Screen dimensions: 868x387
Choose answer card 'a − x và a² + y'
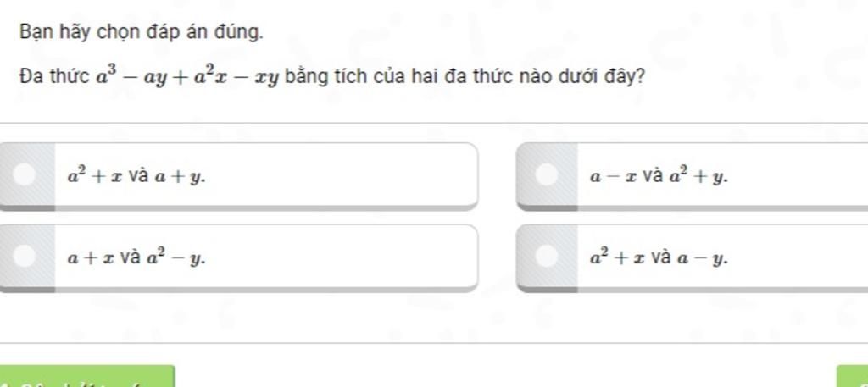(692, 176)
